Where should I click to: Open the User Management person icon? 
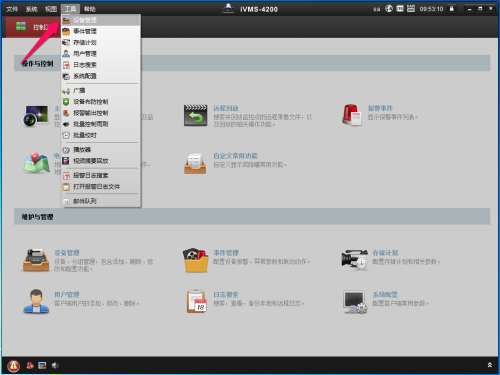tap(36, 302)
